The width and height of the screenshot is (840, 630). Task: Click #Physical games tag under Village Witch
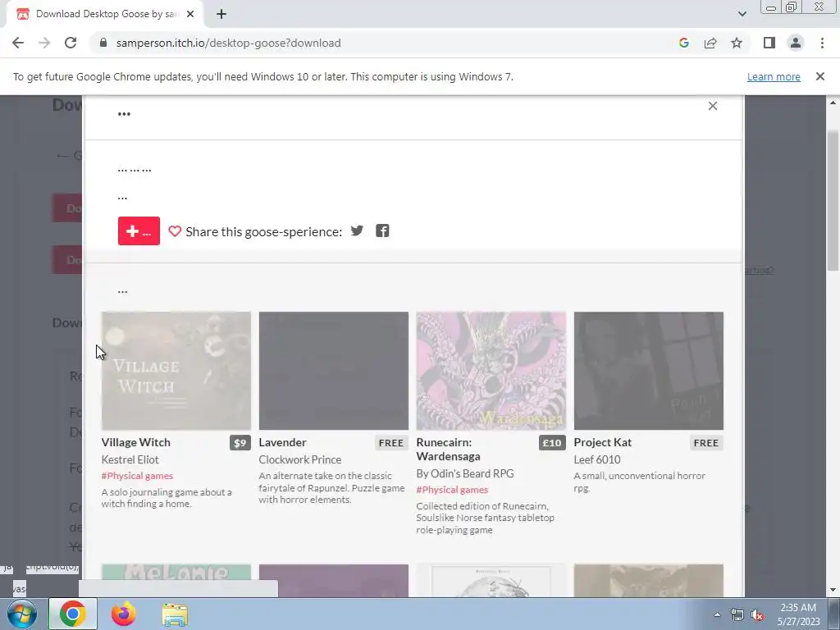(137, 476)
